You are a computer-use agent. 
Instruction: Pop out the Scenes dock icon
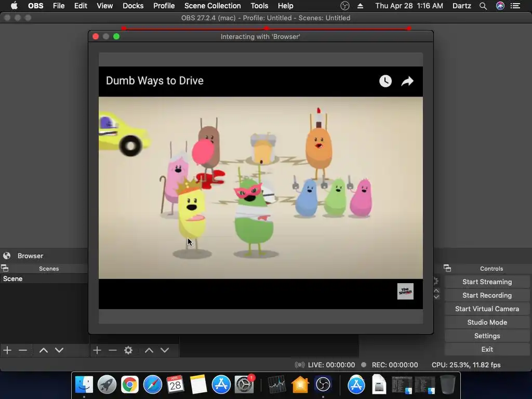tap(5, 269)
